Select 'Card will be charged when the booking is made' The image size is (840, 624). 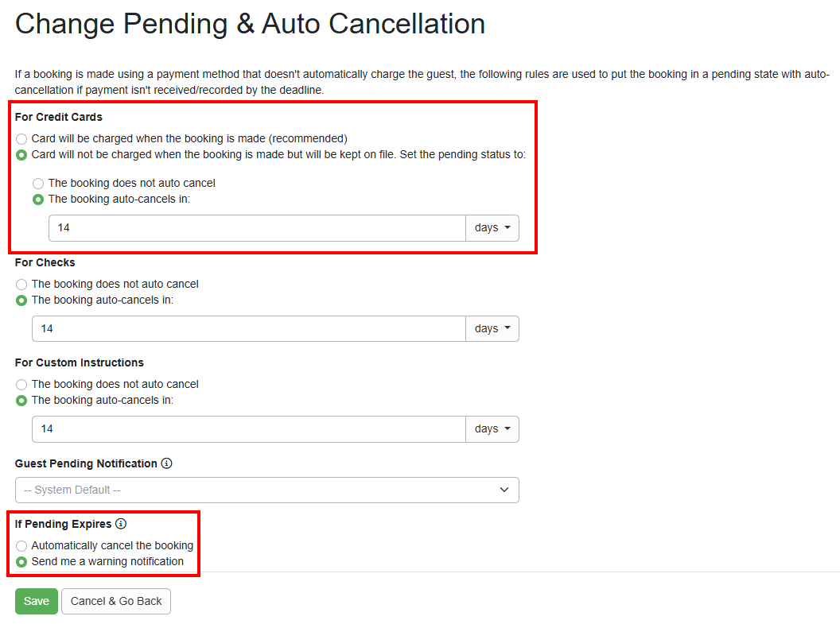point(21,138)
